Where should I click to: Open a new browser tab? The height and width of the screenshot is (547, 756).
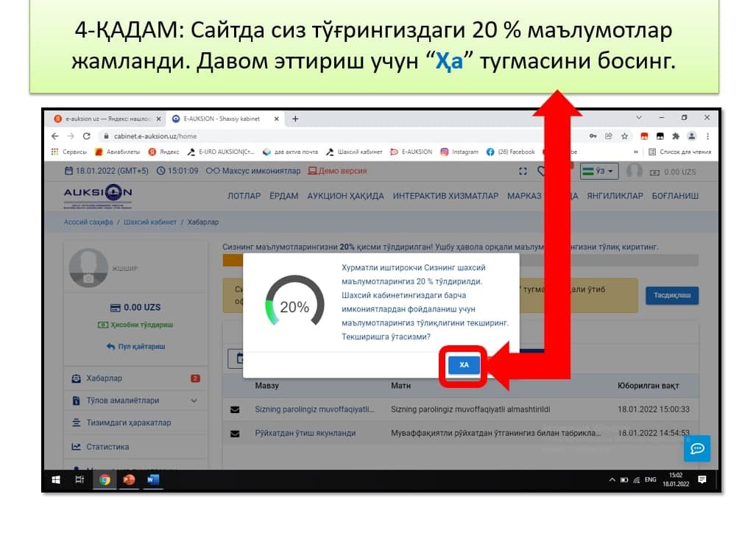[295, 119]
